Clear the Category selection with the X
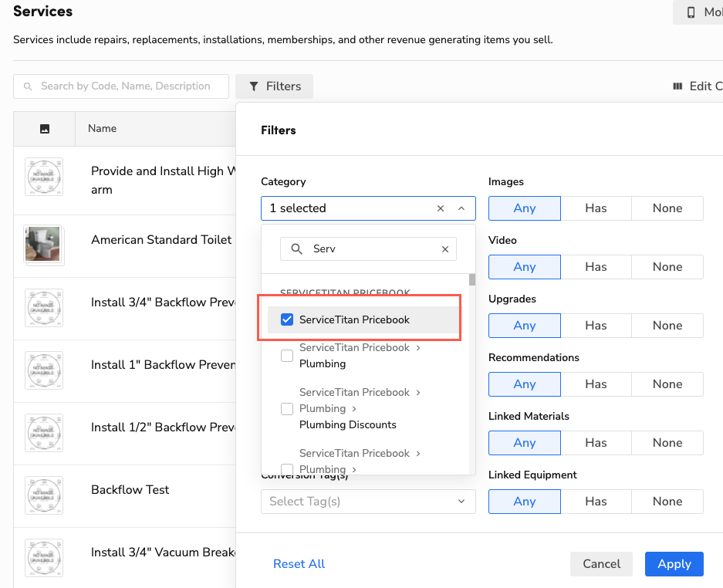The width and height of the screenshot is (723, 588). click(441, 208)
